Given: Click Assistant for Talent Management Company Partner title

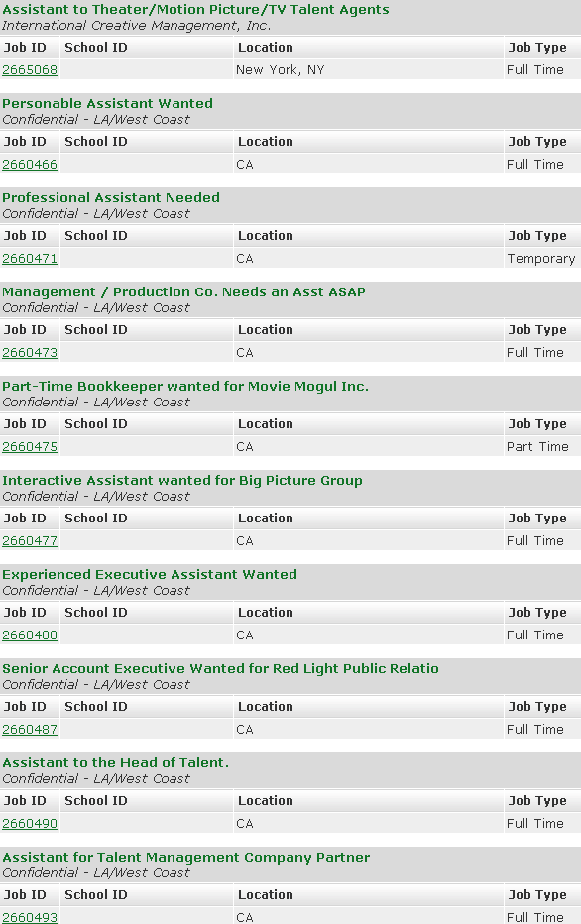Looking at the screenshot, I should [x=186, y=858].
